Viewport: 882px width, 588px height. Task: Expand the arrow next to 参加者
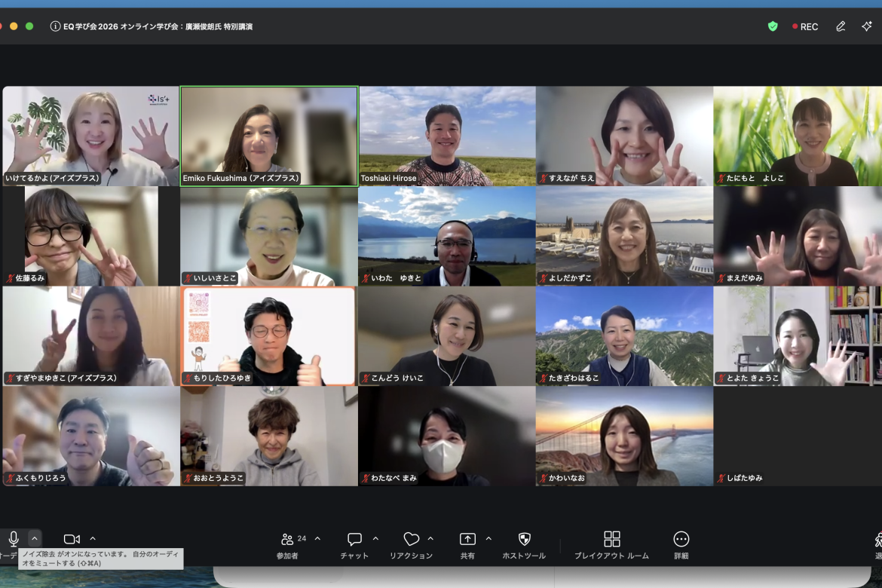click(317, 539)
